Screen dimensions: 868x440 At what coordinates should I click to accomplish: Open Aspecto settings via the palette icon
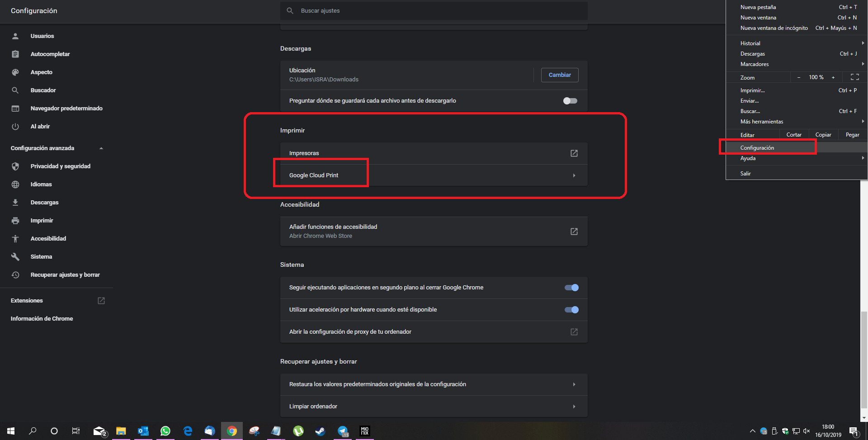(15, 72)
